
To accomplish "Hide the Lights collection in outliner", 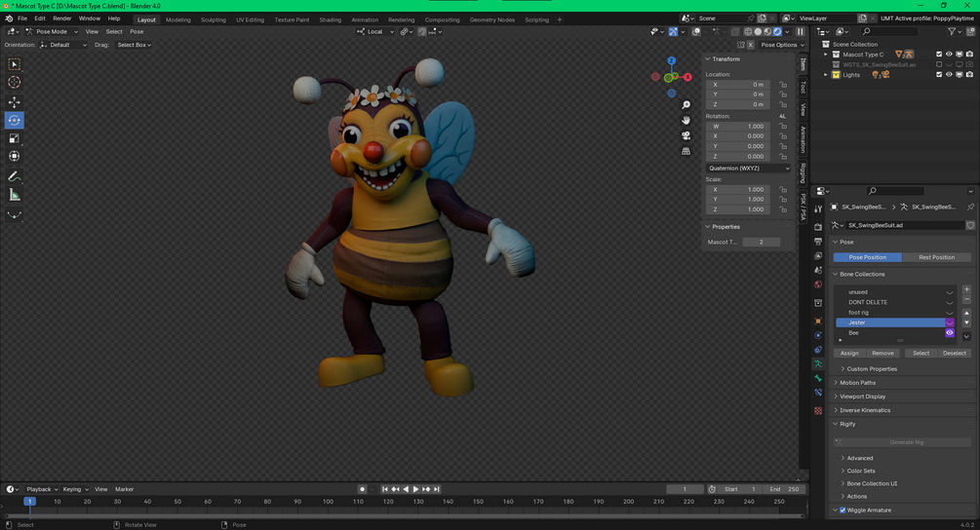I will [949, 75].
